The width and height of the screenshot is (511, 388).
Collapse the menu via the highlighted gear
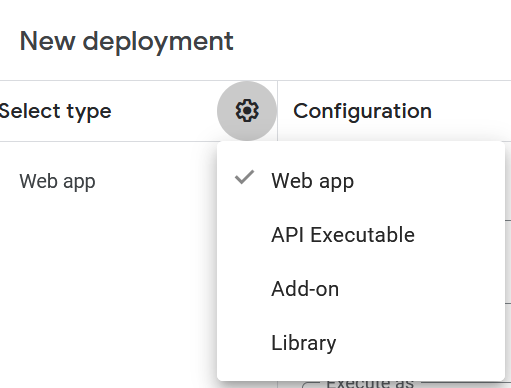pos(247,111)
